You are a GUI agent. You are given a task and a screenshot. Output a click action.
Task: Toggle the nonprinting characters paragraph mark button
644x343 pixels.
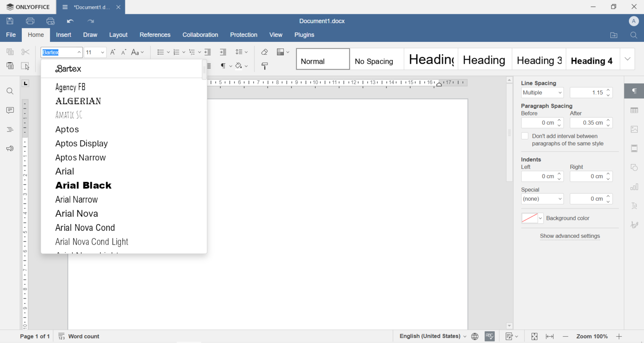tap(224, 66)
